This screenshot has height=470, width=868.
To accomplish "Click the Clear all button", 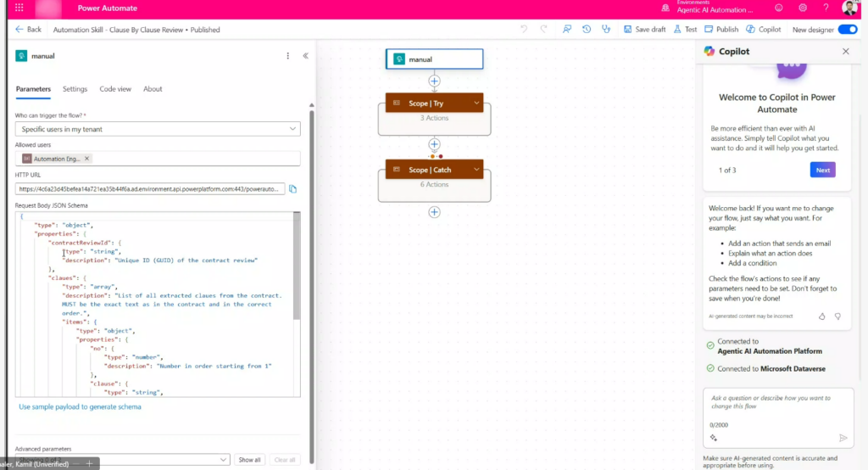I will (x=285, y=460).
